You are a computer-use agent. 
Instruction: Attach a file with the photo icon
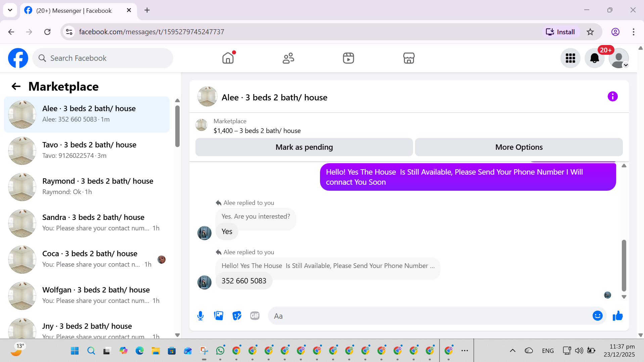pos(219,316)
